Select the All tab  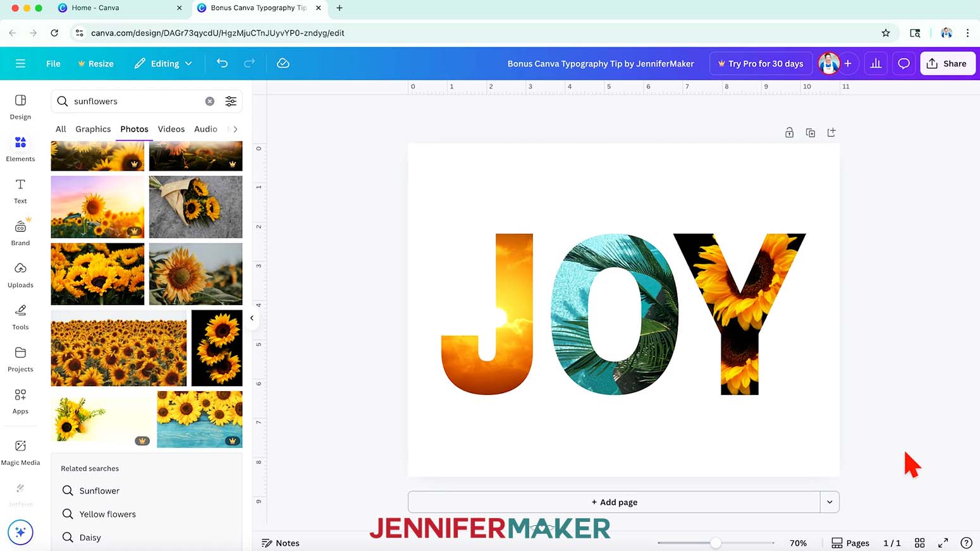[61, 129]
